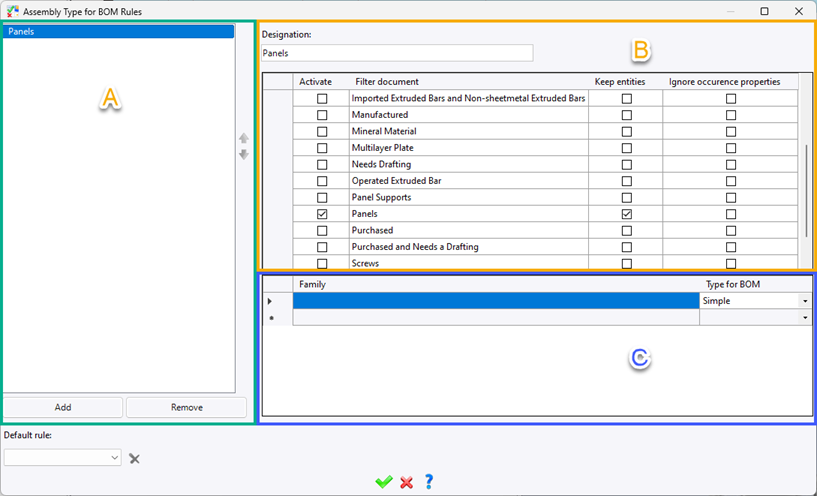The width and height of the screenshot is (817, 496).
Task: Move selected type down with arrow
Action: coord(243,154)
